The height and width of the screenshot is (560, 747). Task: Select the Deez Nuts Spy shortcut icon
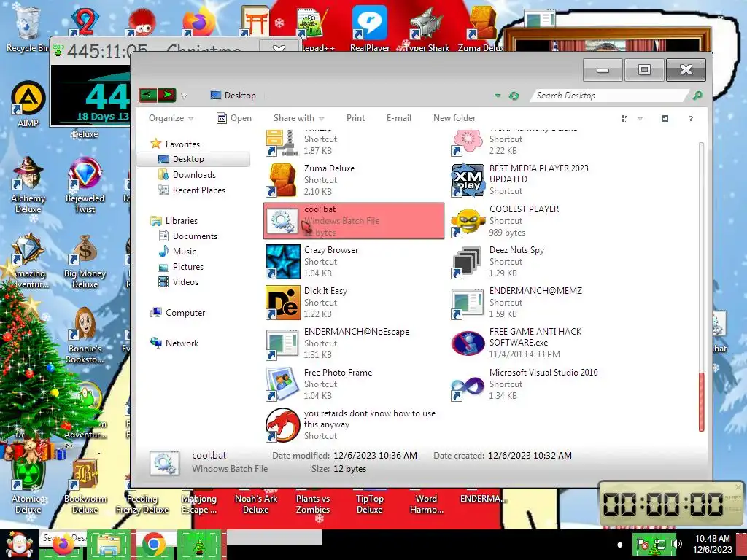pos(468,262)
